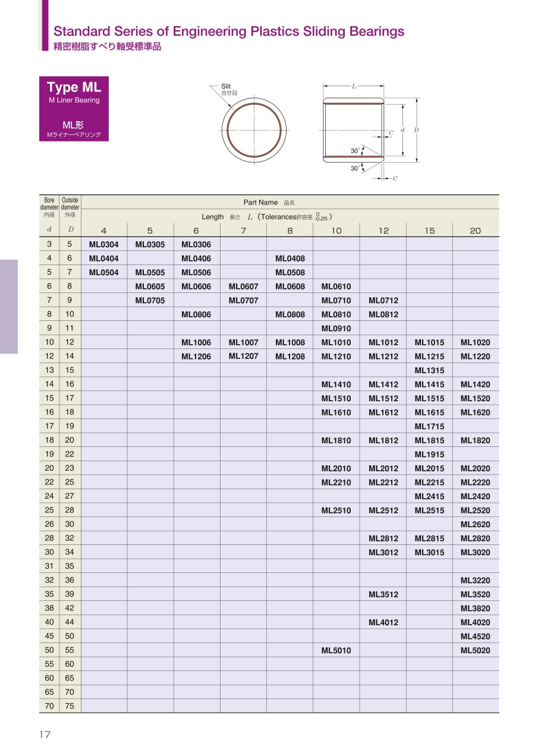
Task: Click the circular bearing front-view diagram
Action: (254, 130)
